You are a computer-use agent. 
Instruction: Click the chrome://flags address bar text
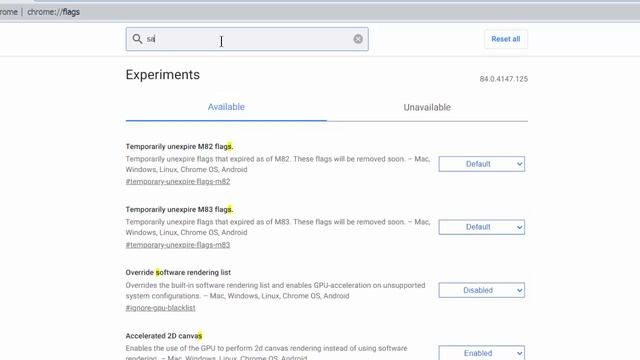pyautogui.click(x=53, y=12)
